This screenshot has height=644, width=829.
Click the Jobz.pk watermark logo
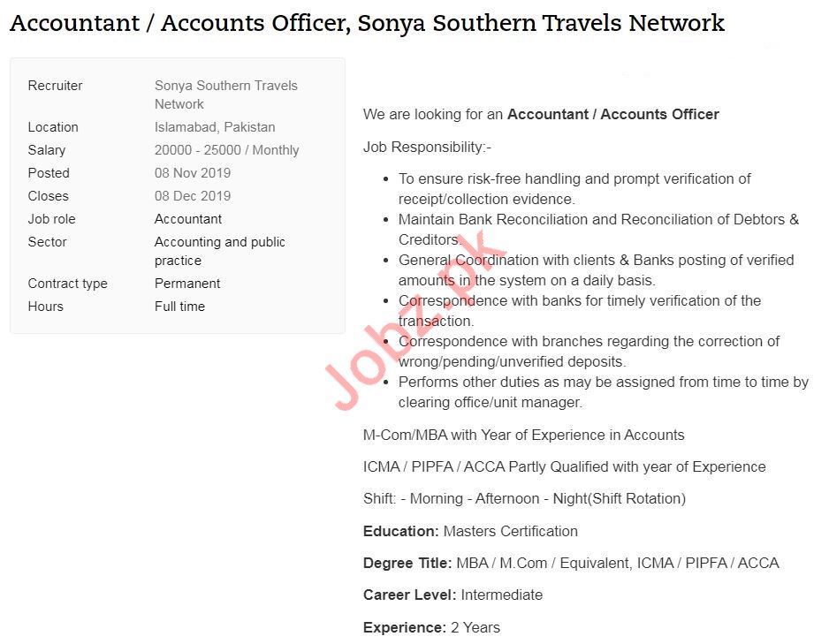coord(415,320)
